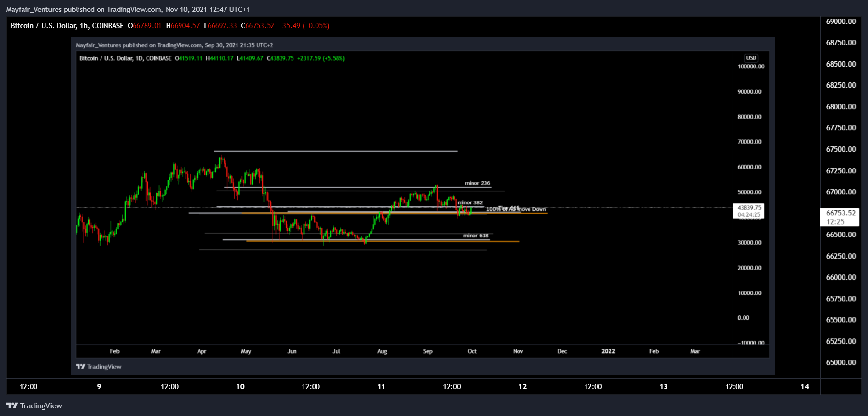Screen dimensions: 868x416
Task: Click inner change +2317.59 (+5.58%)
Action: coord(321,58)
